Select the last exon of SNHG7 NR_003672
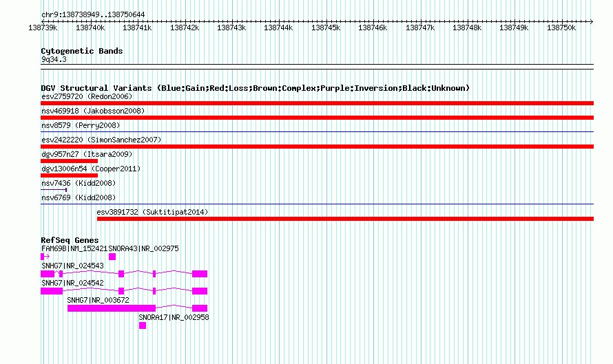The image size is (613, 364). coord(200,308)
